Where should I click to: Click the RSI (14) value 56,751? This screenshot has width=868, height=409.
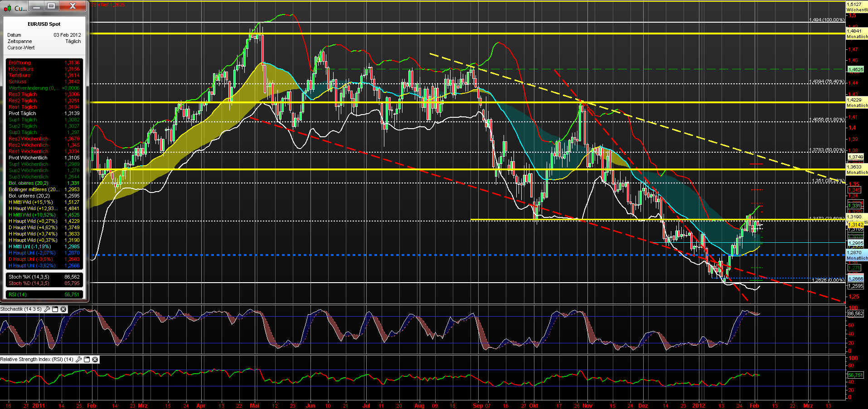pos(72,294)
